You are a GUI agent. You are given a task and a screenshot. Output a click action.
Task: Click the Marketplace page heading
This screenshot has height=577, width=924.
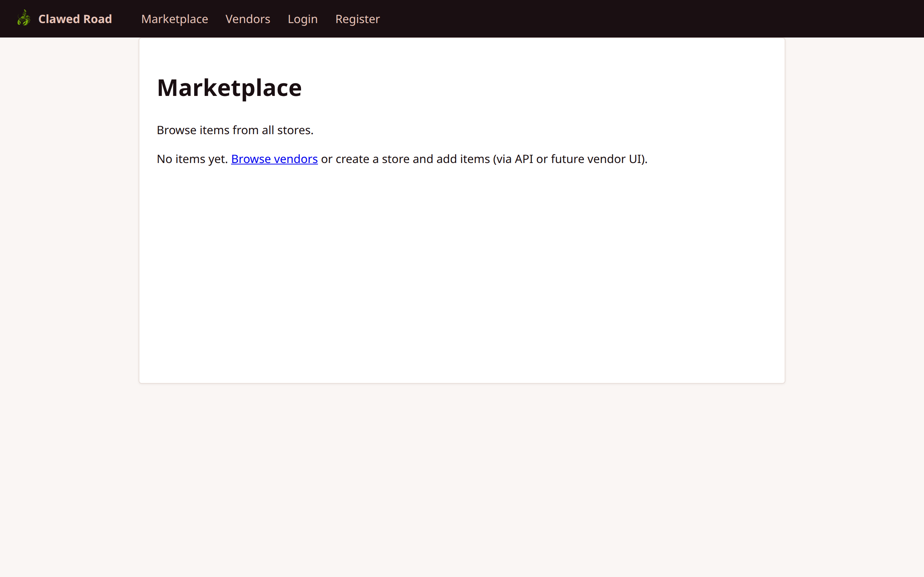coord(229,87)
